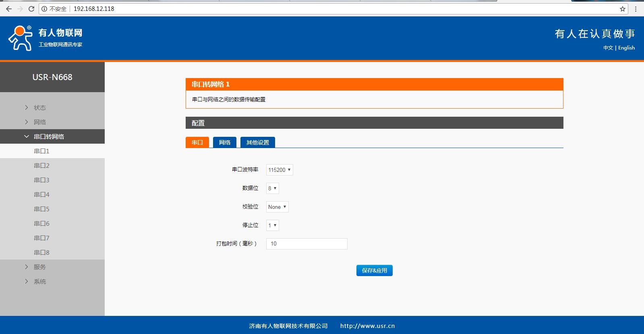Click the USR company logo icon
The width and height of the screenshot is (644, 334).
tap(20, 38)
